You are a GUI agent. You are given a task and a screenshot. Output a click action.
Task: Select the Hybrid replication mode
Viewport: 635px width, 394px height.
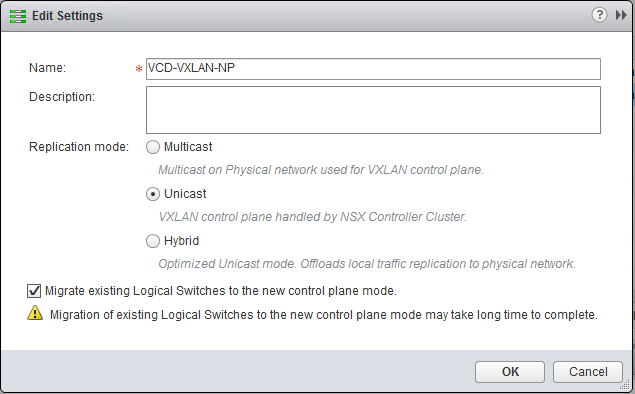click(153, 241)
